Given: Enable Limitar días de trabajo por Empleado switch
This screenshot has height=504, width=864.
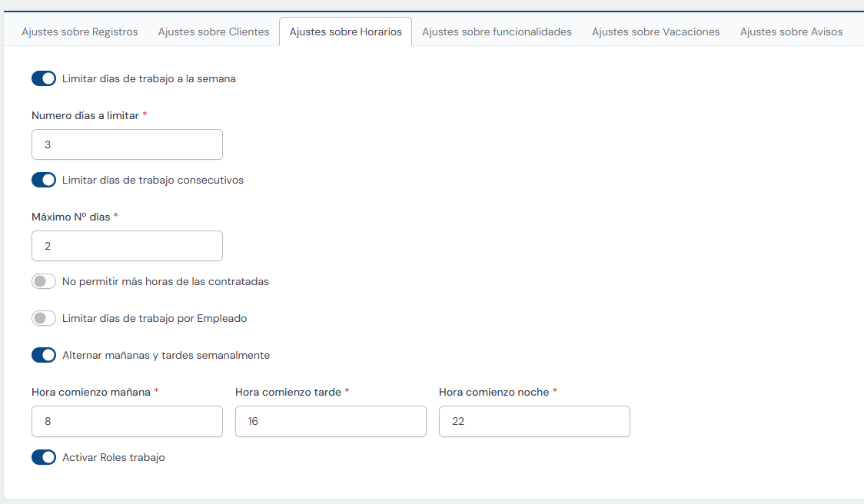Looking at the screenshot, I should (44, 318).
